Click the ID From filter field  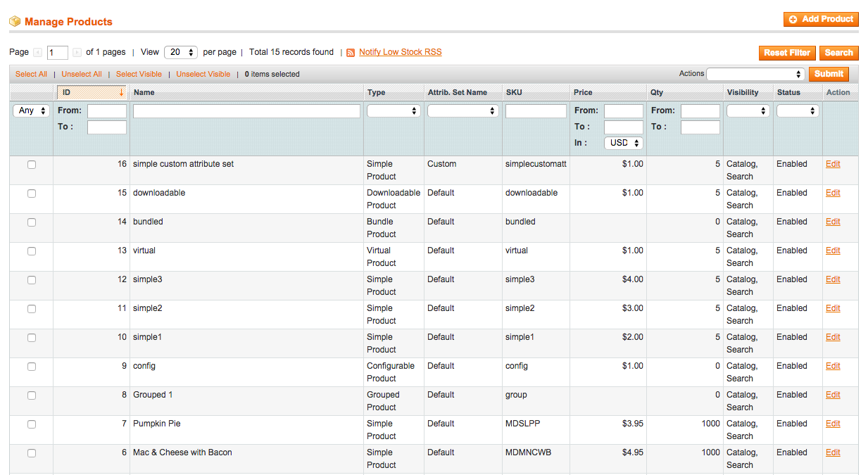pos(107,111)
